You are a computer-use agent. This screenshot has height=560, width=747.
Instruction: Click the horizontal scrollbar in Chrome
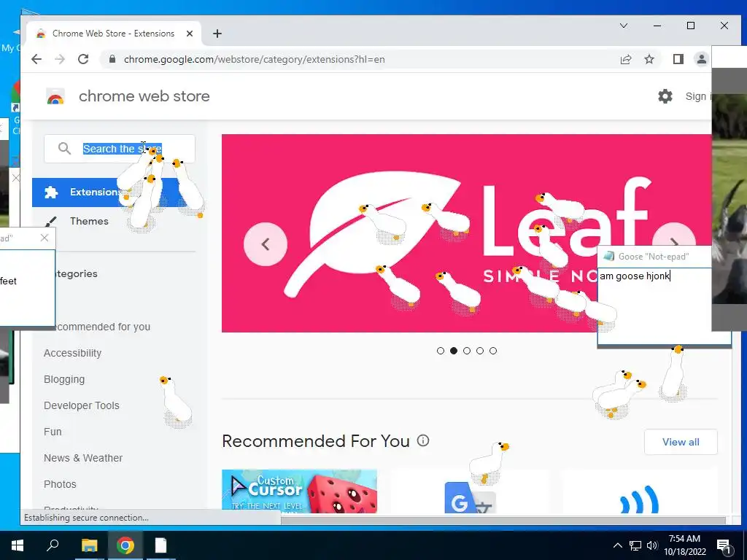(x=503, y=521)
